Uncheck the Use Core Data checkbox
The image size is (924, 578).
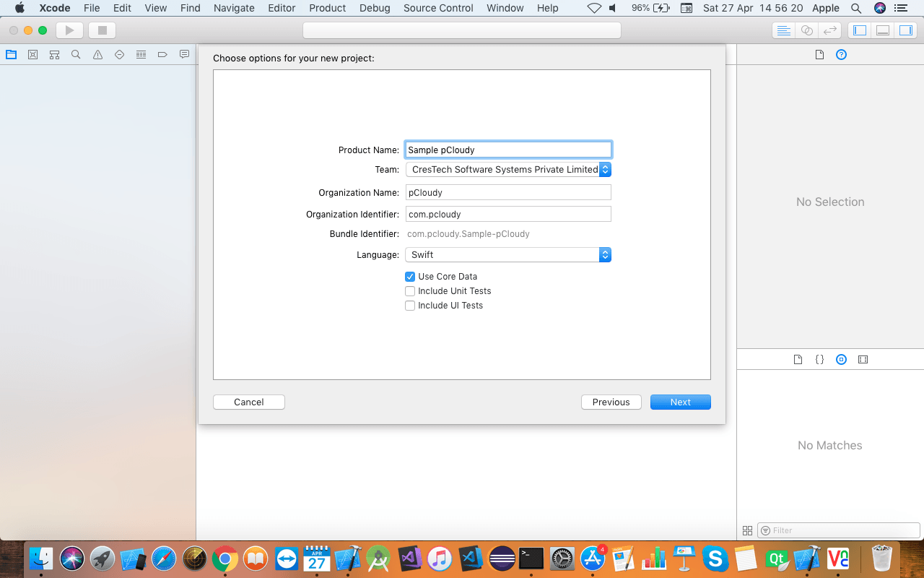[410, 277]
